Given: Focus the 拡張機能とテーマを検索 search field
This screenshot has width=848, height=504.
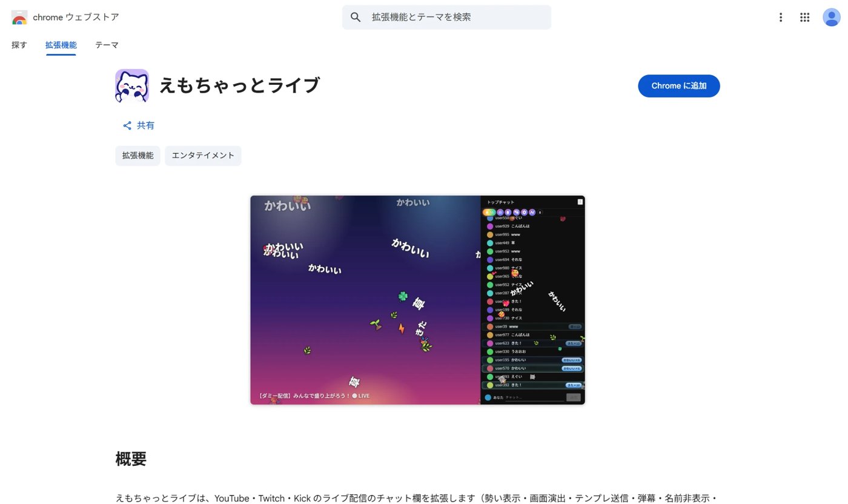Looking at the screenshot, I should click(x=446, y=17).
